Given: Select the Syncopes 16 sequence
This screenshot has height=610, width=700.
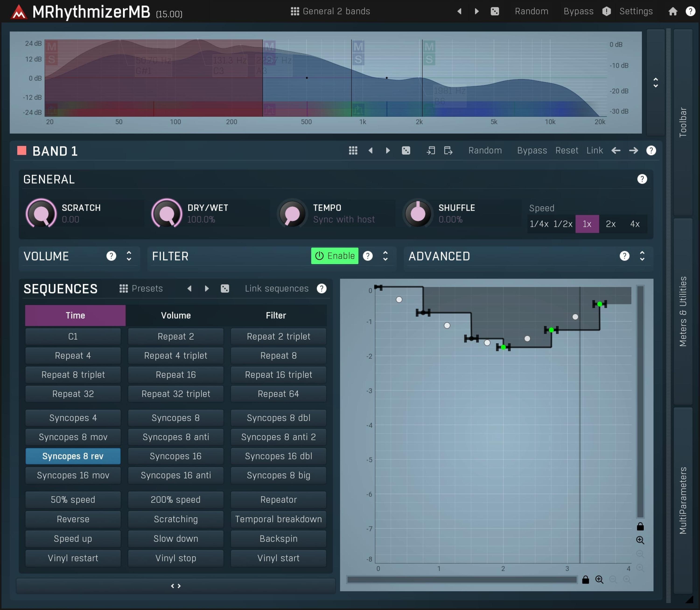Looking at the screenshot, I should (175, 456).
